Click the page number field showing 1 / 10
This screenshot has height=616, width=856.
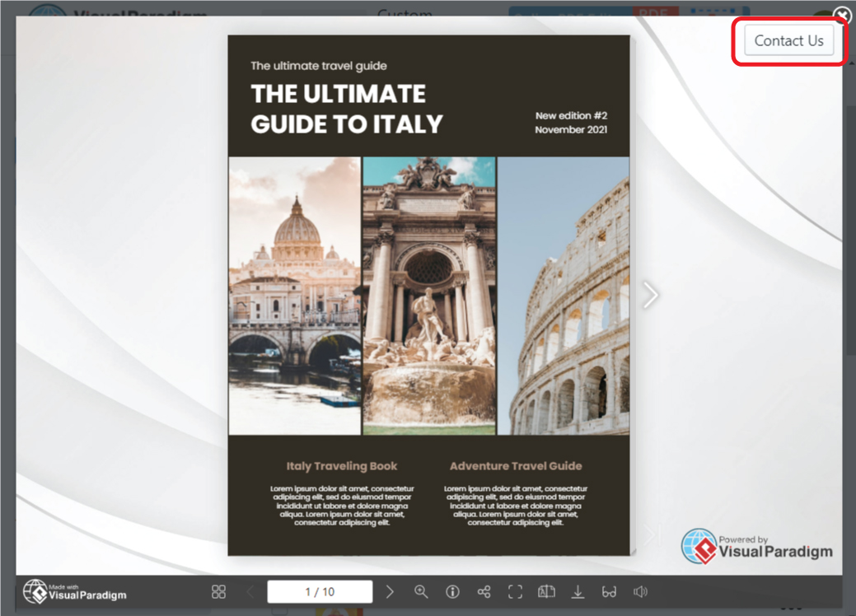click(320, 592)
